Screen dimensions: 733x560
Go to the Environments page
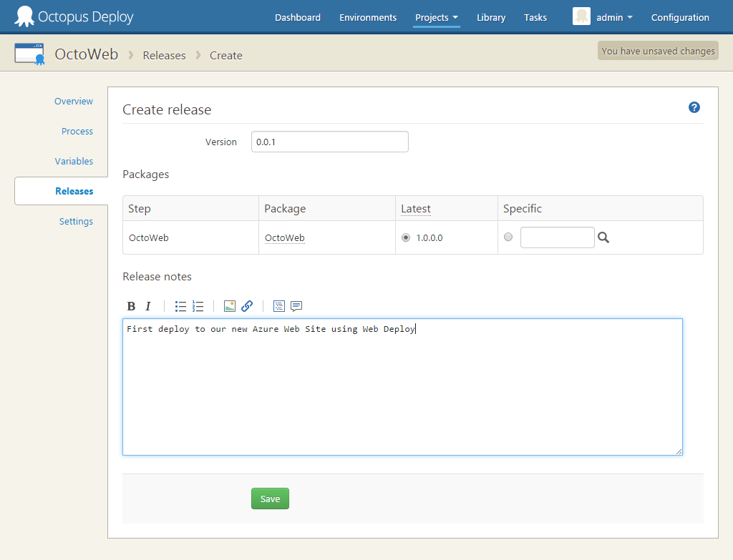tap(368, 17)
